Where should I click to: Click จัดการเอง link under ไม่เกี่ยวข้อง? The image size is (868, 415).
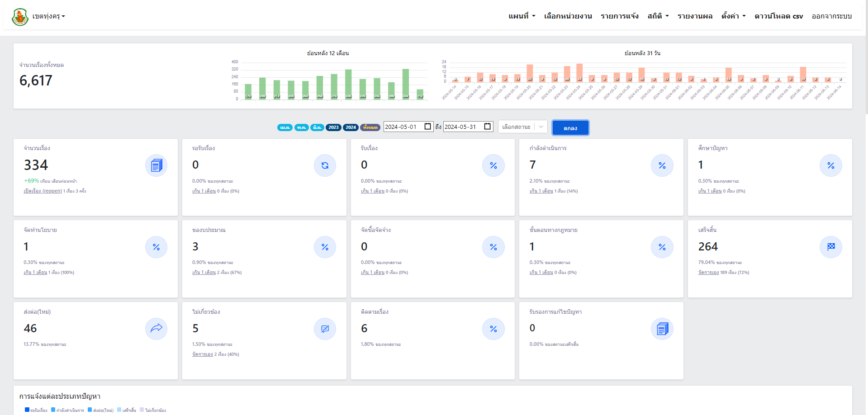pos(202,354)
